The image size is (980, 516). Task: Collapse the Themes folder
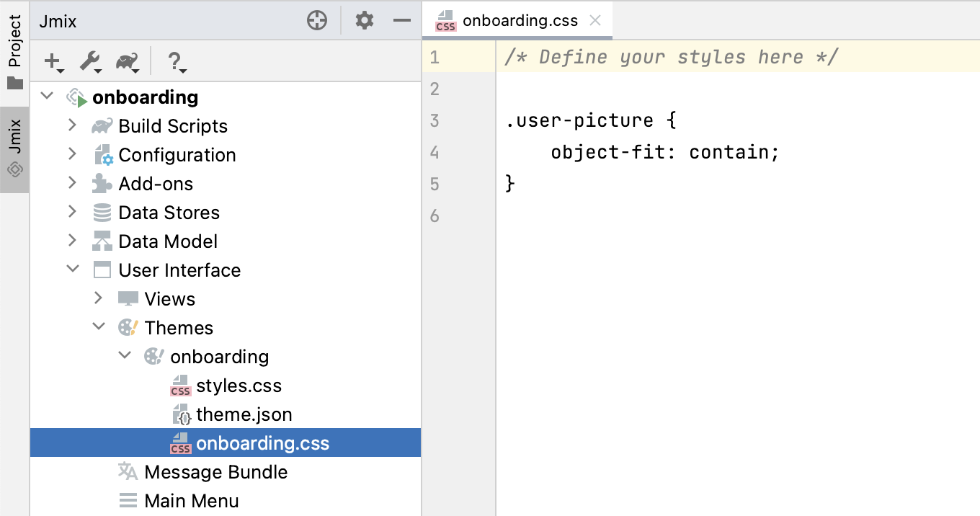(x=99, y=327)
